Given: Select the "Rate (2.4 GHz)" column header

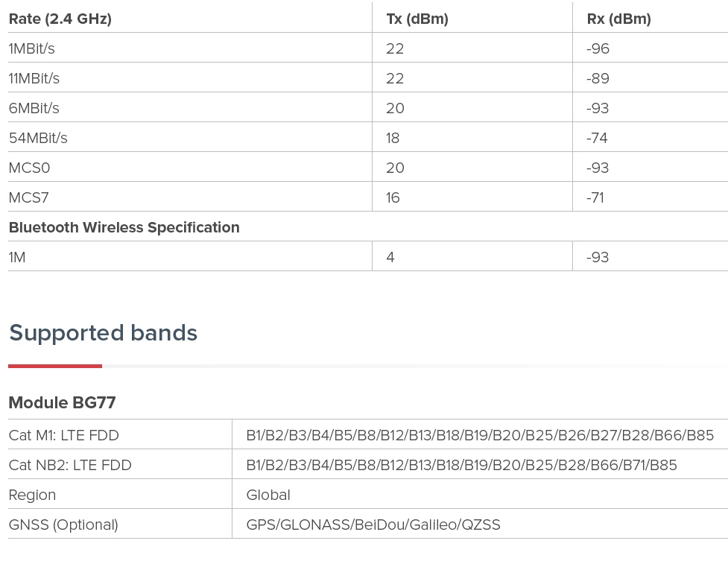Looking at the screenshot, I should point(60,19).
